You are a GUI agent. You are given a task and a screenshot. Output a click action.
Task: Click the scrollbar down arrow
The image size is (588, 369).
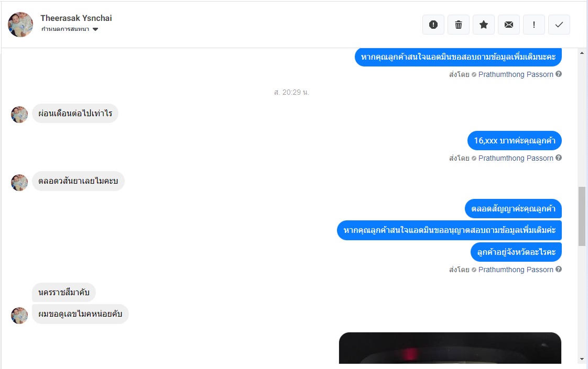tap(582, 359)
